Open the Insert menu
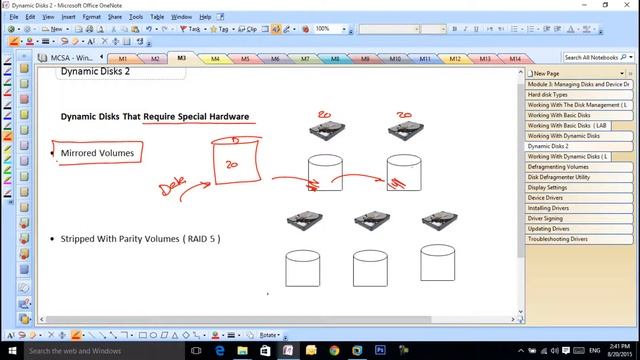 tap(68, 17)
